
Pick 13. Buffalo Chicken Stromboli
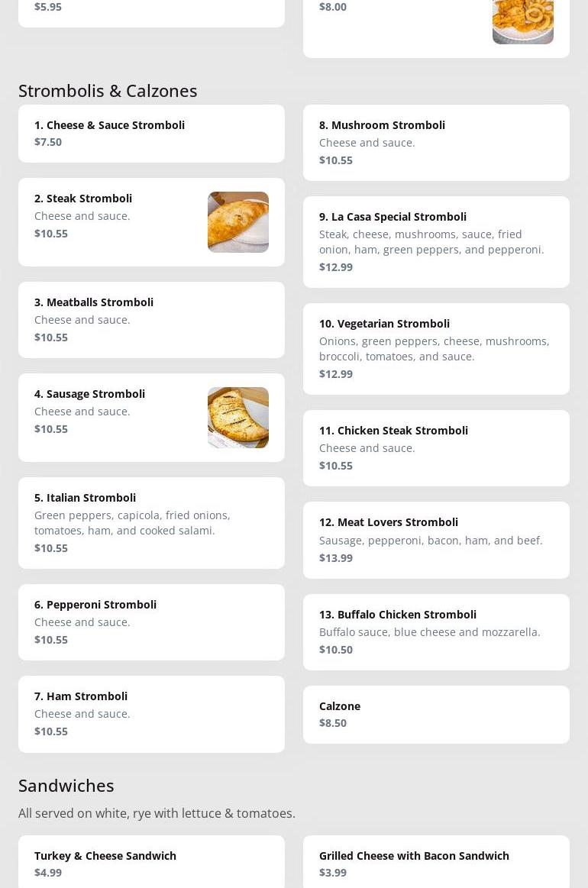click(x=436, y=632)
